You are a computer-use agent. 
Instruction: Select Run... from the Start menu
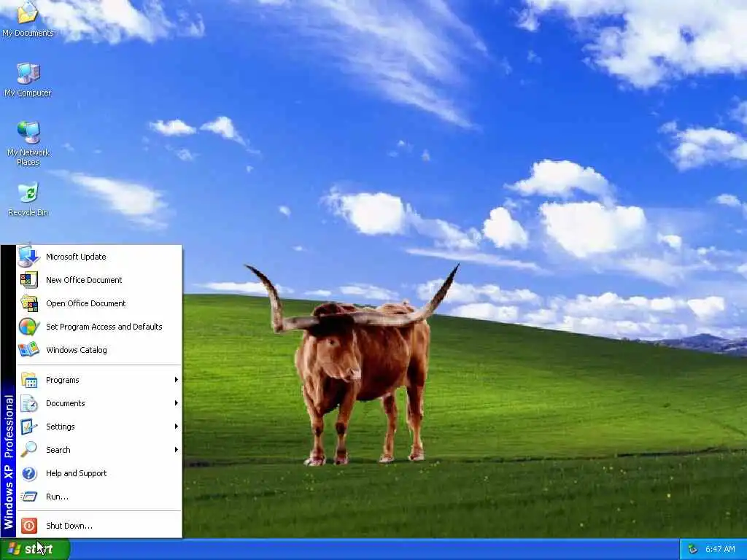[99, 496]
